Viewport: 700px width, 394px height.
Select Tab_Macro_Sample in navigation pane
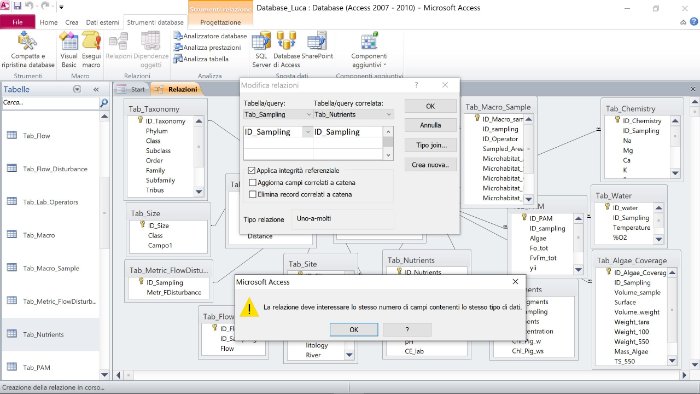point(51,268)
